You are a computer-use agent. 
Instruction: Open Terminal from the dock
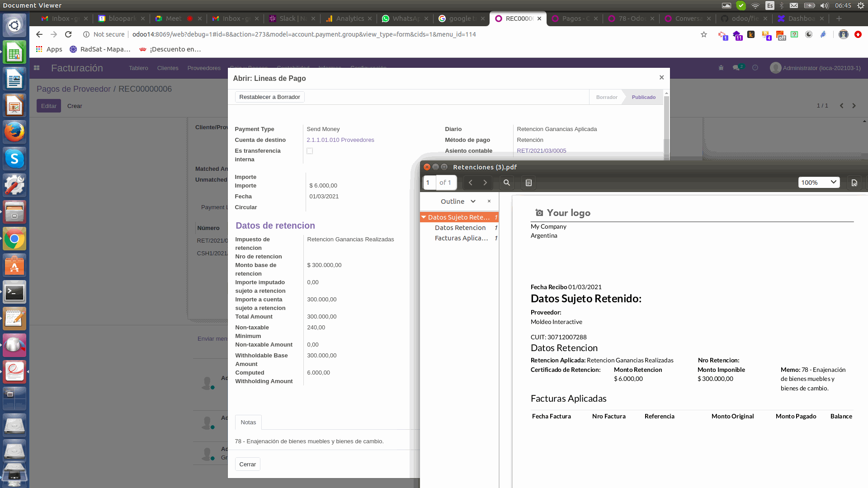click(14, 292)
